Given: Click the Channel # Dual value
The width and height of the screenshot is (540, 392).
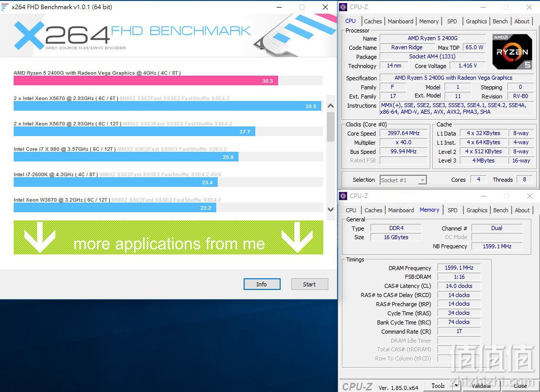Looking at the screenshot, I should 496,228.
